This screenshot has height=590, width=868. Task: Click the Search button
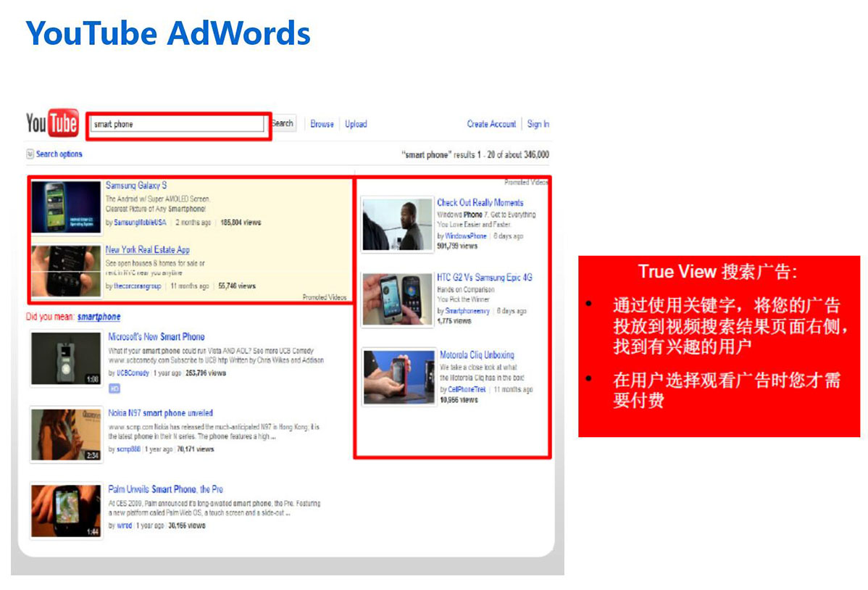[x=283, y=123]
